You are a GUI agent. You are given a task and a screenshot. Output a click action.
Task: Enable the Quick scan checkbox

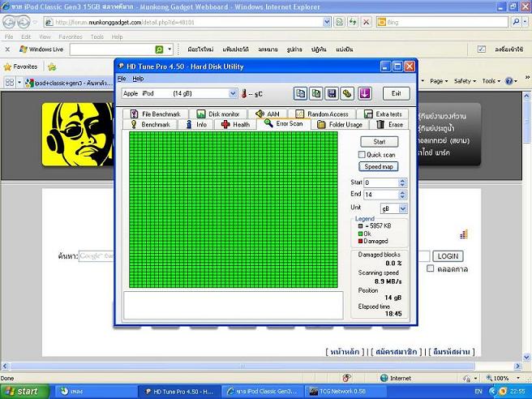point(363,154)
